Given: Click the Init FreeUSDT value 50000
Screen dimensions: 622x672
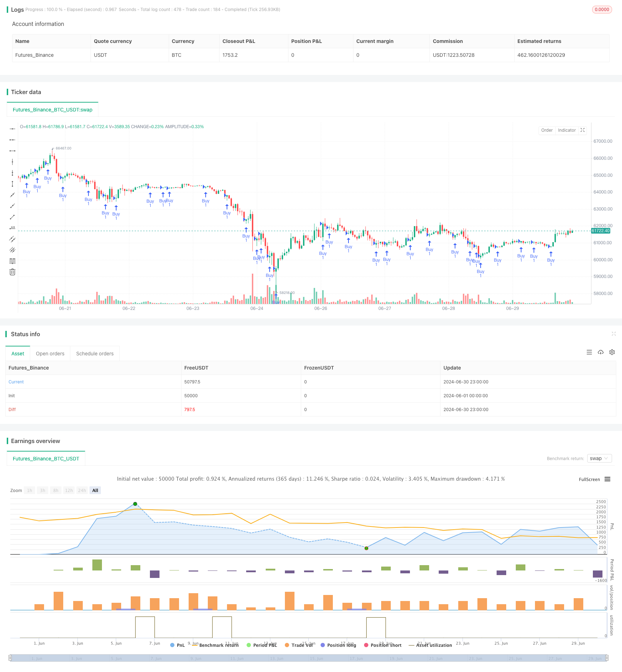Looking at the screenshot, I should pos(191,396).
